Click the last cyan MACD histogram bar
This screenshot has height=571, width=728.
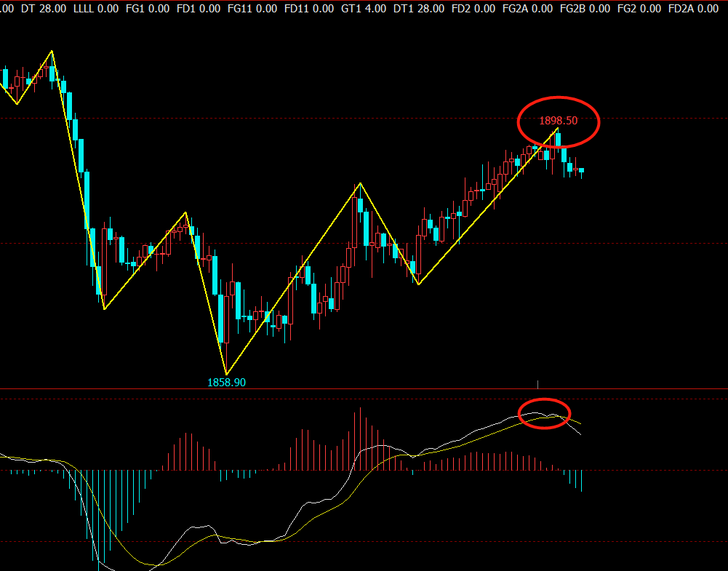581,481
